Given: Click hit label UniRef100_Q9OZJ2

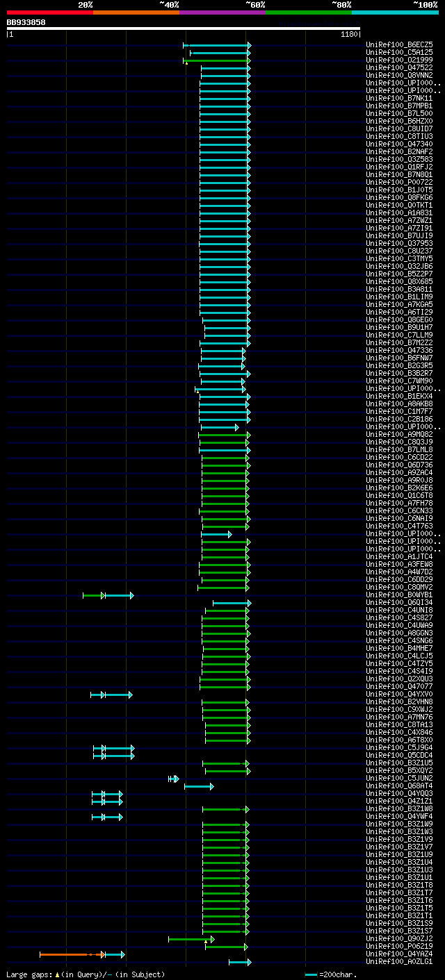Looking at the screenshot, I should 399,938.
